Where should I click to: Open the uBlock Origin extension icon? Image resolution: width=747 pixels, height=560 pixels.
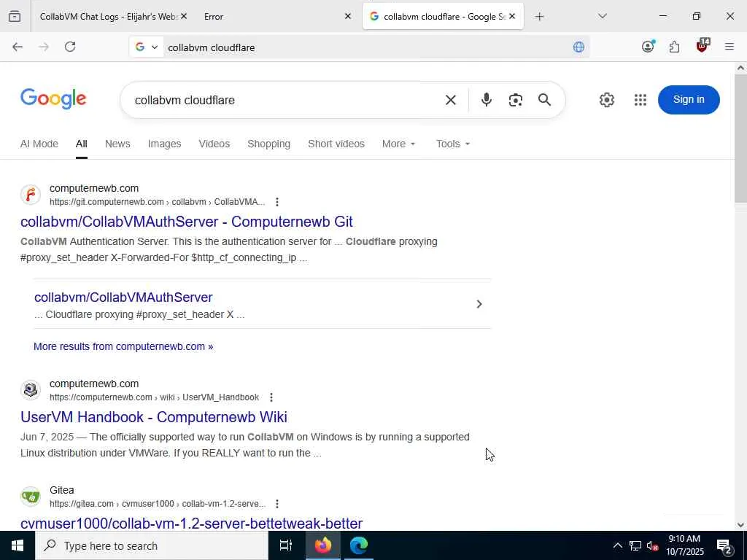tap(703, 46)
